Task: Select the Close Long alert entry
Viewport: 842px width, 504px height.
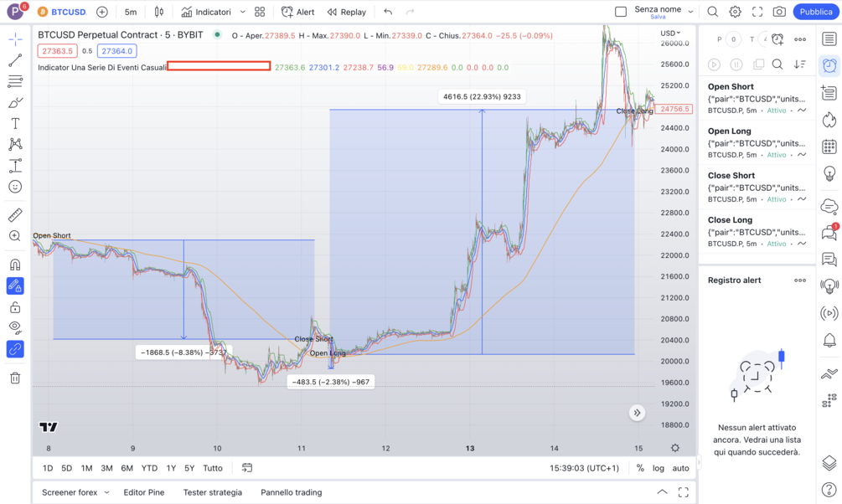Action: click(x=757, y=232)
